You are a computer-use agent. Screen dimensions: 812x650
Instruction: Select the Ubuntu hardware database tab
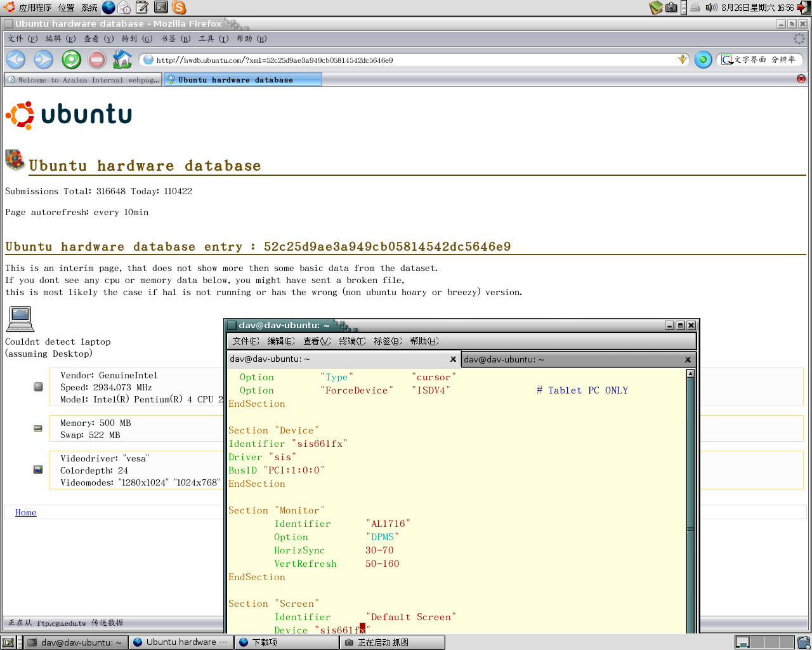coord(242,80)
